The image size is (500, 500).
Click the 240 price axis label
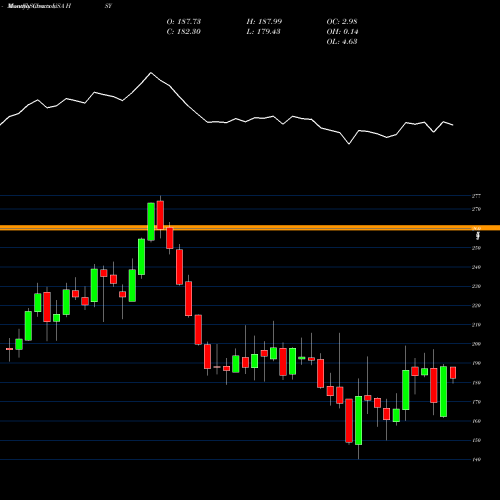pyautogui.click(x=476, y=267)
